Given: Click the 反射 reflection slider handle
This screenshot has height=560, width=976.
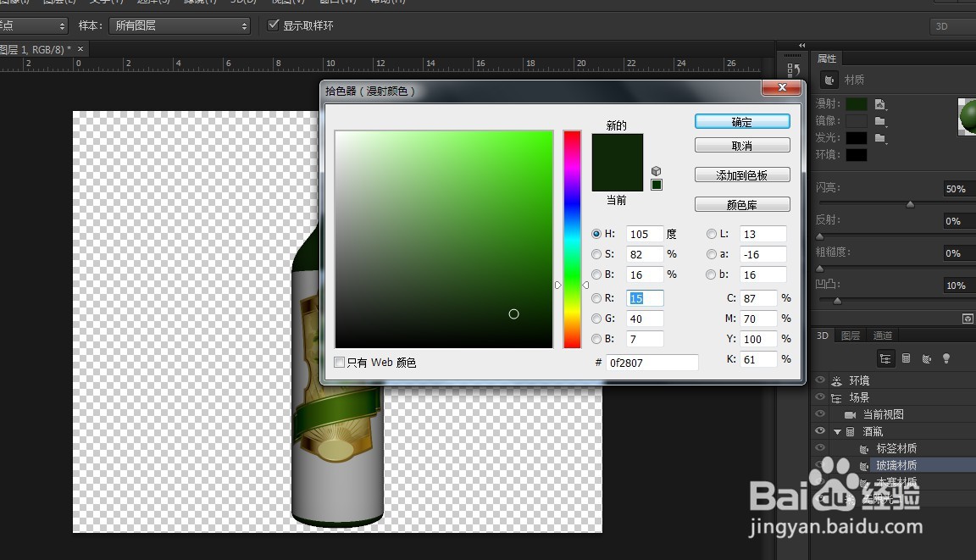Looking at the screenshot, I should coord(820,236).
